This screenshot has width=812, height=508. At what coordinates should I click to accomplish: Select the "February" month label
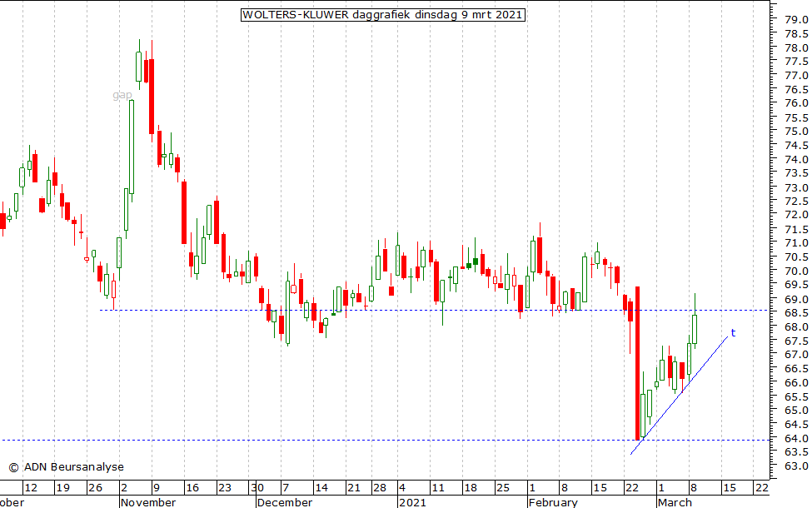coord(554,502)
